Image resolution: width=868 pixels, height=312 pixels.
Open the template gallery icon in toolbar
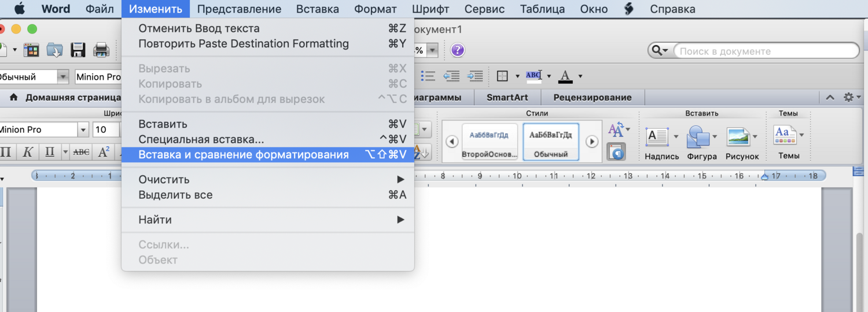point(31,50)
